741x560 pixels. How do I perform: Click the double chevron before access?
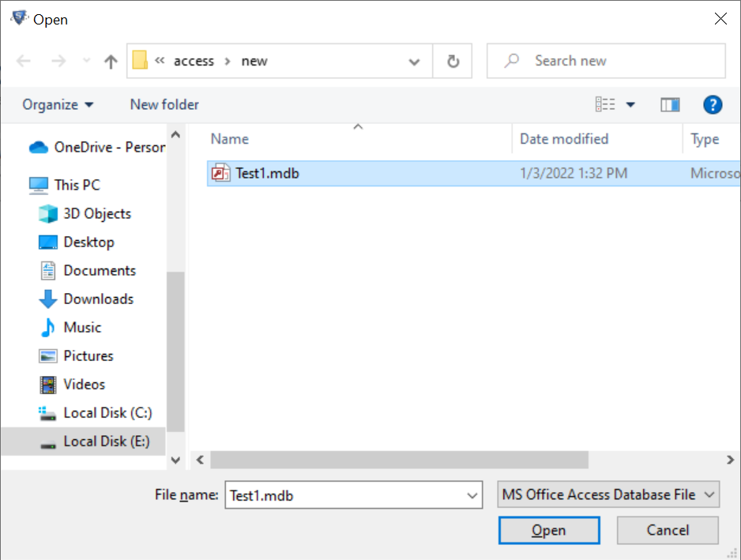pos(160,61)
